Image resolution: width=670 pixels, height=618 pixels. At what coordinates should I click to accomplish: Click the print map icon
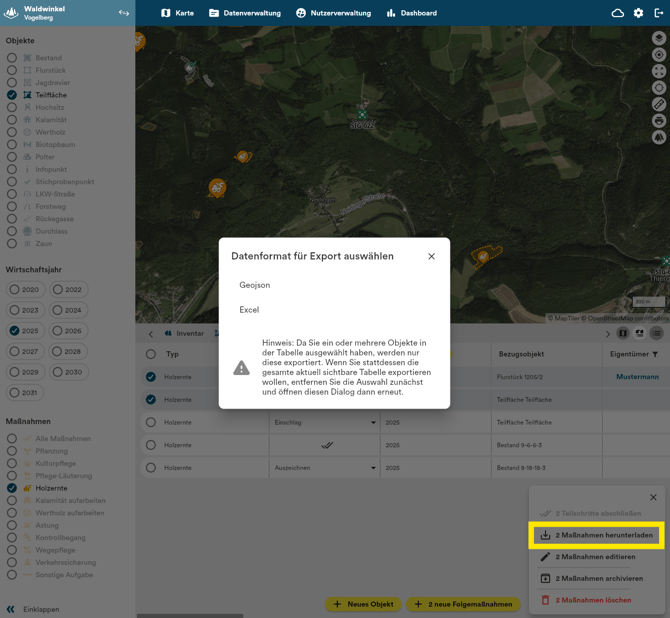[x=659, y=121]
